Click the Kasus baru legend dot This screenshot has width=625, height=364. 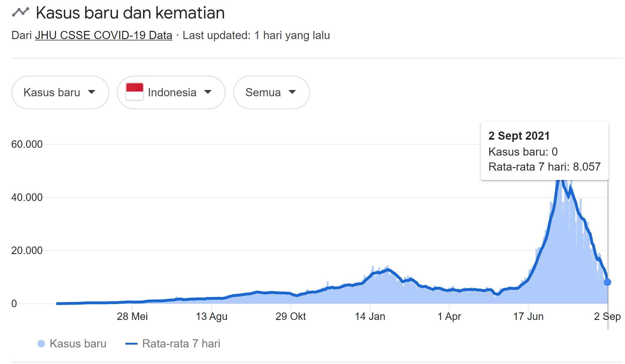(x=41, y=344)
